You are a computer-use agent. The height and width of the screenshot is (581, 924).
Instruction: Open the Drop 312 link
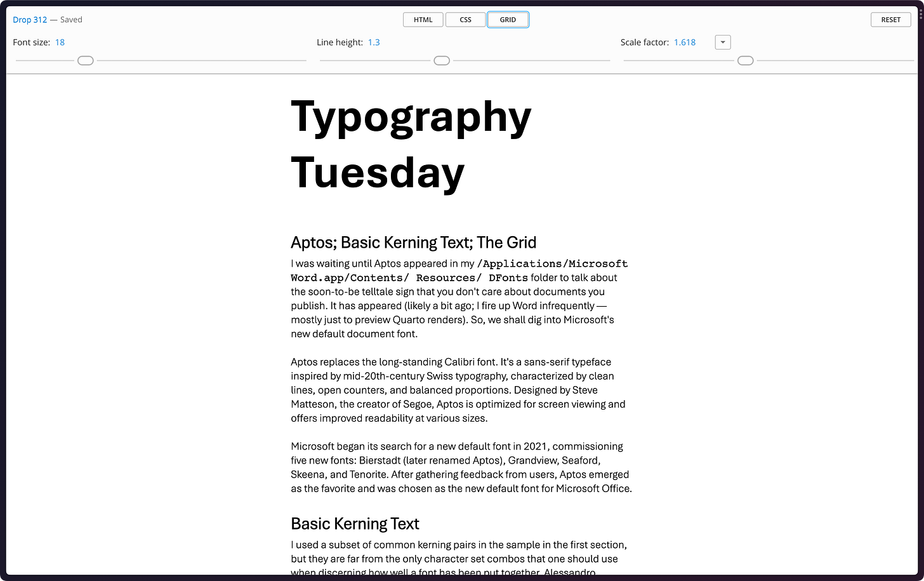30,20
